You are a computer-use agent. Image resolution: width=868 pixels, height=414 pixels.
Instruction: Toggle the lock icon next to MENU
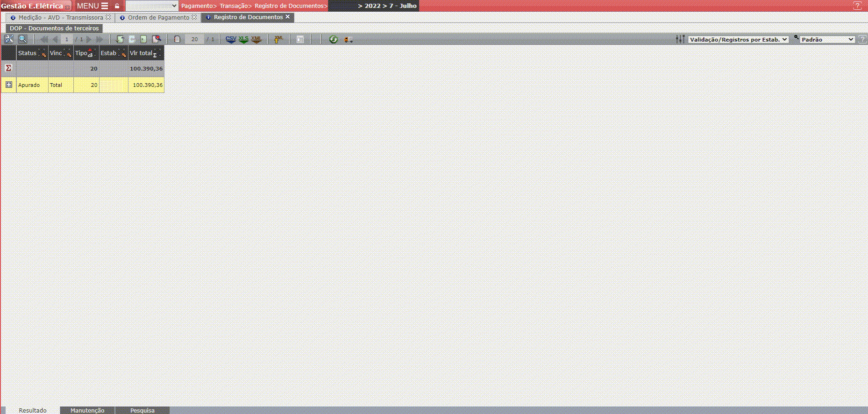click(117, 6)
